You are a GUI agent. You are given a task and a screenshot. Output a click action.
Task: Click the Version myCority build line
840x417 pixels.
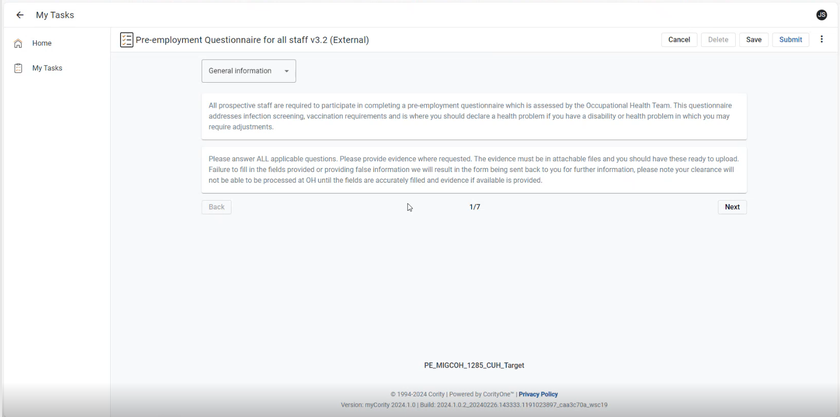tap(474, 405)
